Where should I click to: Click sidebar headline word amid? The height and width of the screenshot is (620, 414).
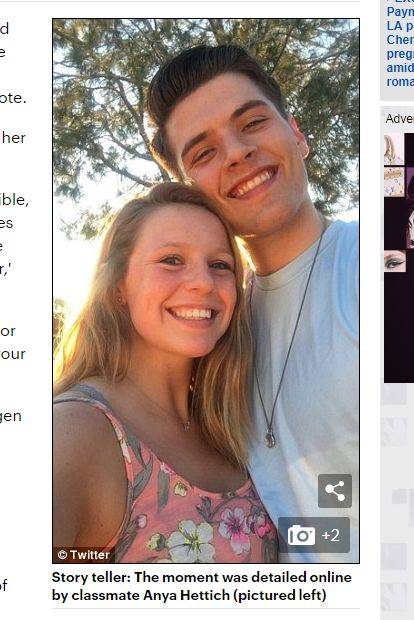400,68
